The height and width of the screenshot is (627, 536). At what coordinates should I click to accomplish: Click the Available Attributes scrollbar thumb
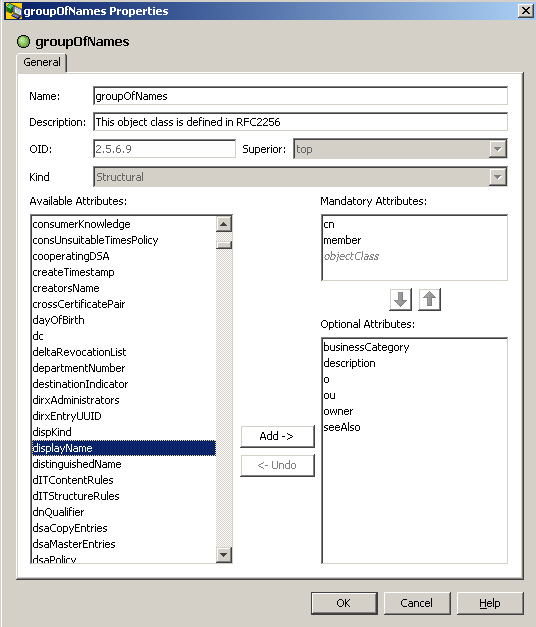tap(224, 244)
